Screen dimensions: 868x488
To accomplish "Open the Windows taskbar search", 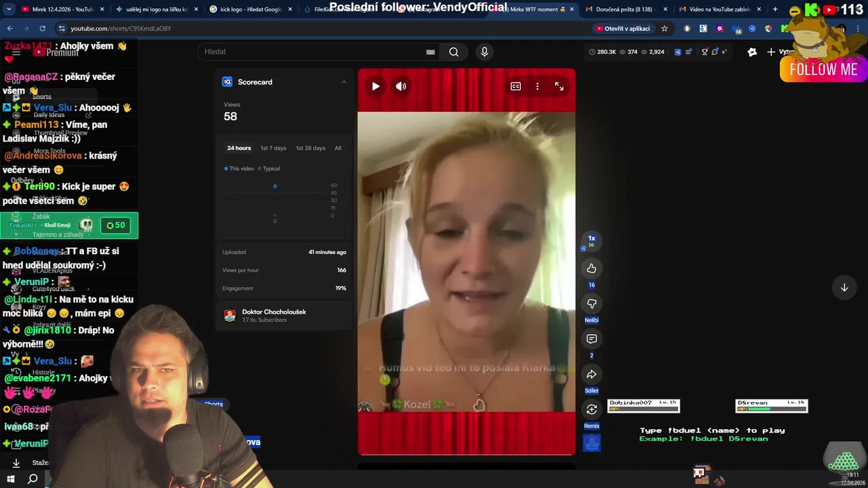I will pos(33,479).
